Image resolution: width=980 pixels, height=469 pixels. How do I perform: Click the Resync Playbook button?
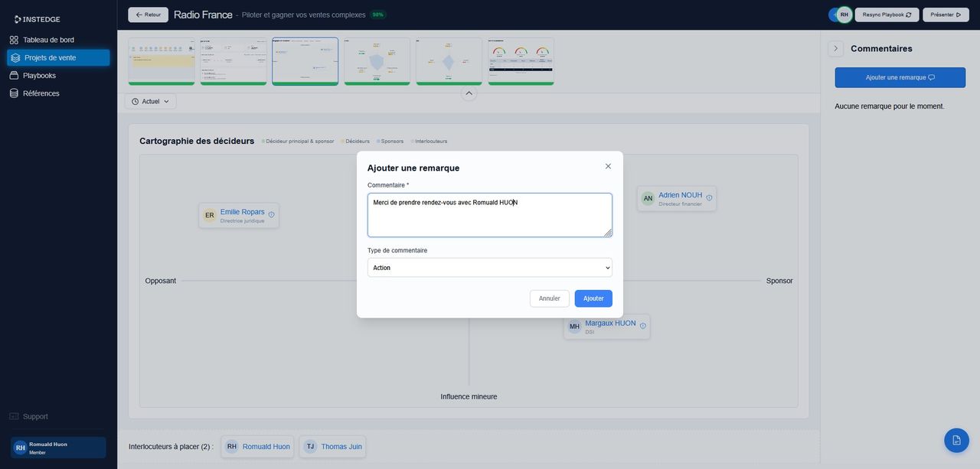887,13
